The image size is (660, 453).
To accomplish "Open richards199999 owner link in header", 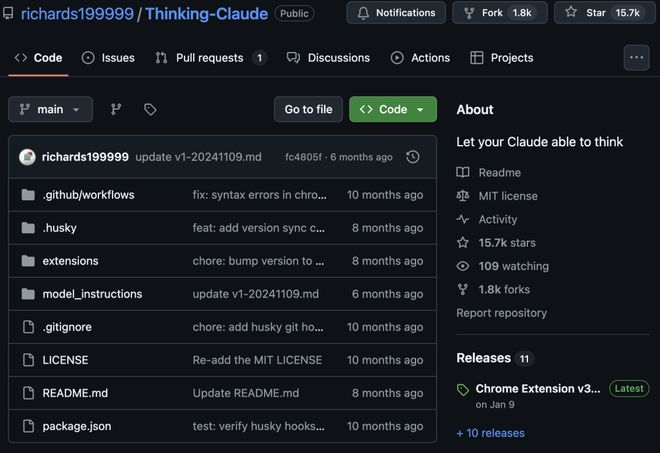I will tap(77, 14).
